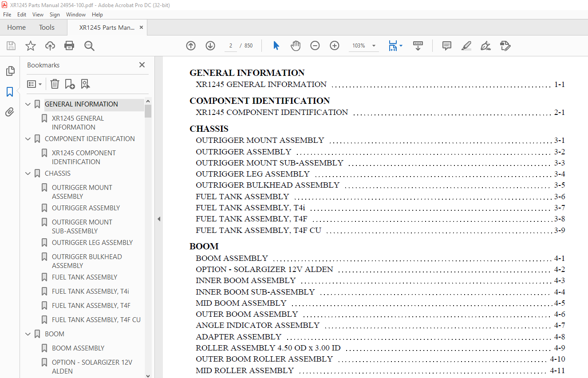Viewport: 588px width, 378px height.
Task: Select FUEL TANK ASSEMBLY, T4i bookmark
Action: [90, 291]
